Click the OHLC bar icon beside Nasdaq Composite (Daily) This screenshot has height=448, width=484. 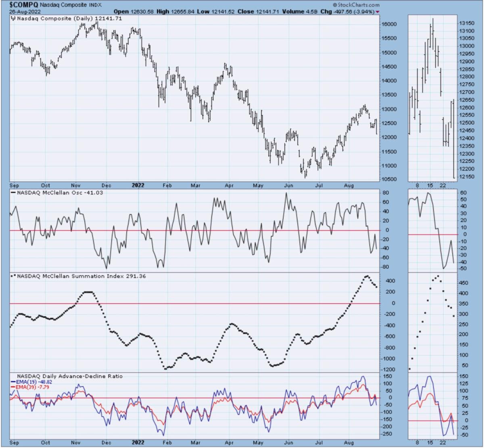click(x=13, y=19)
